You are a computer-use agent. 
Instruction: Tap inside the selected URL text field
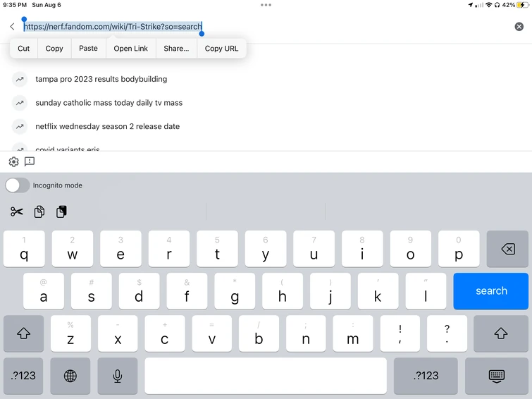coord(113,27)
